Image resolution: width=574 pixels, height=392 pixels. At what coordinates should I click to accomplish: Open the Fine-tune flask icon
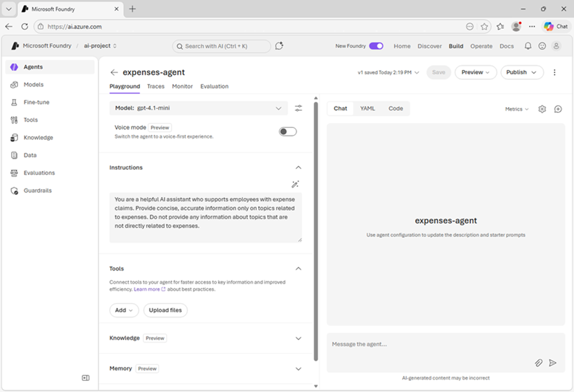click(x=14, y=102)
